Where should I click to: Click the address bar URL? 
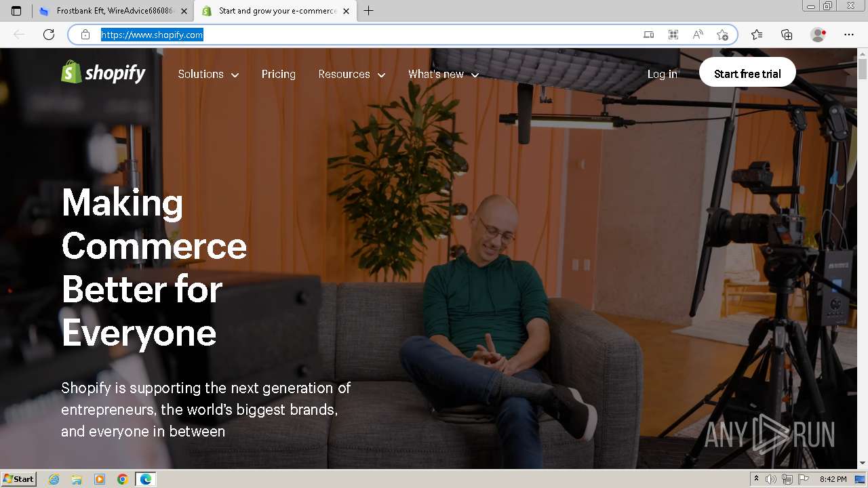tap(152, 35)
